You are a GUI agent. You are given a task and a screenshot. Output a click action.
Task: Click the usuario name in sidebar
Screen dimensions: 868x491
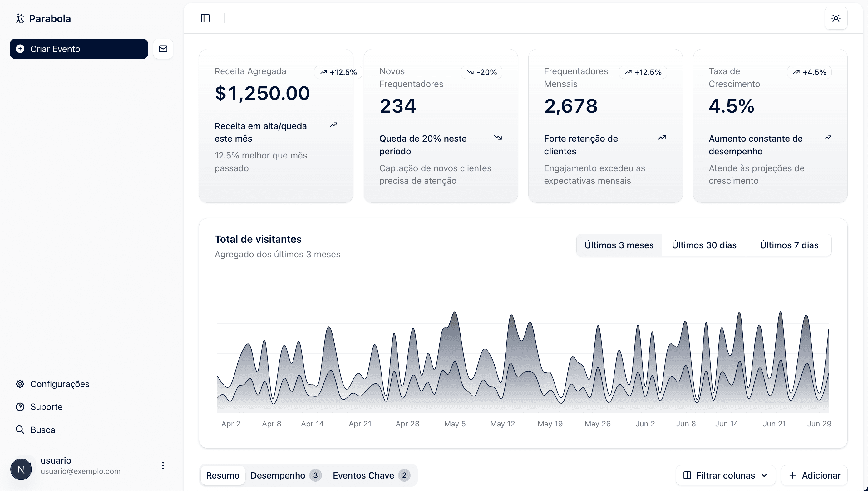point(56,460)
